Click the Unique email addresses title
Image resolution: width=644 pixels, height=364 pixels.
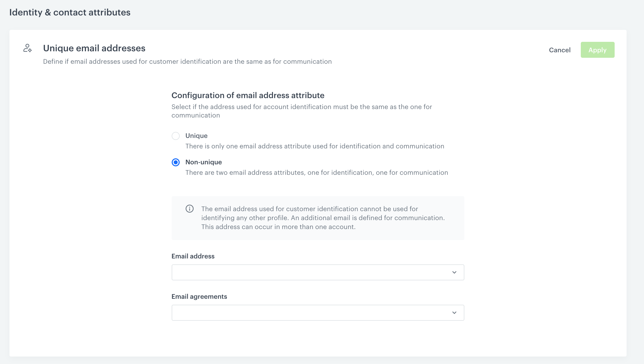[94, 48]
